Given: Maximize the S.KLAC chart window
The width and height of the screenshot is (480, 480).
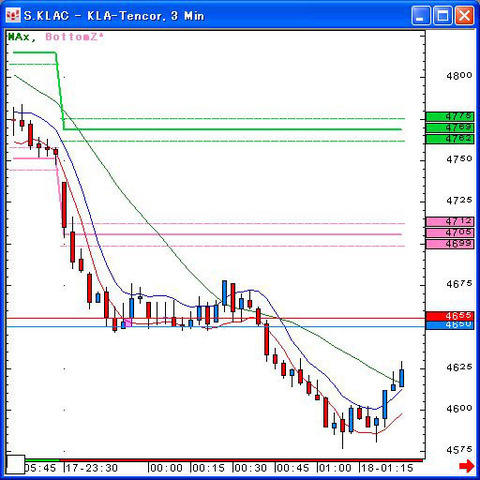Looking at the screenshot, I should point(443,16).
